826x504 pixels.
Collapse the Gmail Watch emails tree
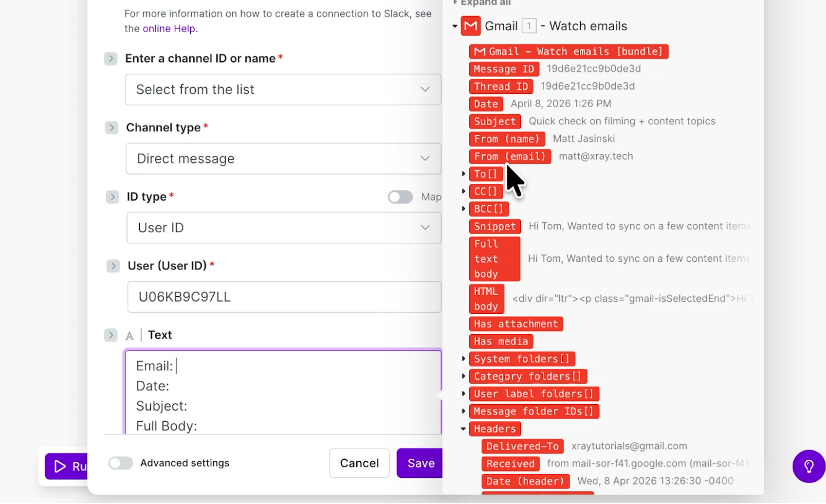(455, 26)
